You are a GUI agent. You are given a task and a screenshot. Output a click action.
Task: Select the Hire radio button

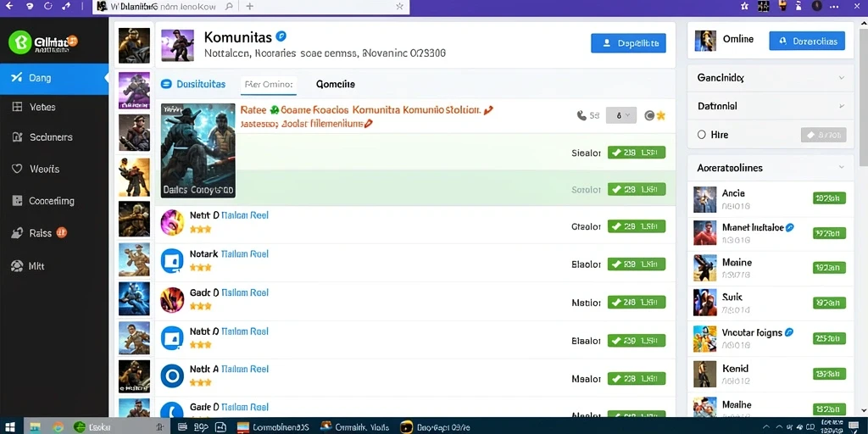point(702,135)
